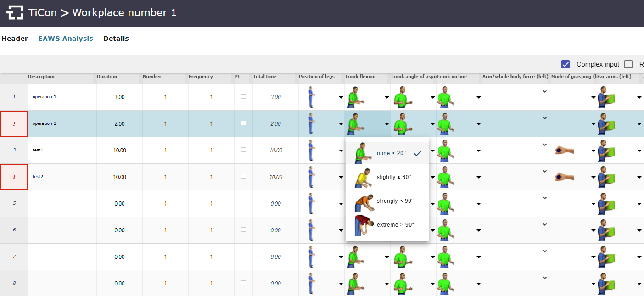Viewport: 644px width, 296px height.
Task: Toggle the Complex input checkbox
Action: click(566, 64)
